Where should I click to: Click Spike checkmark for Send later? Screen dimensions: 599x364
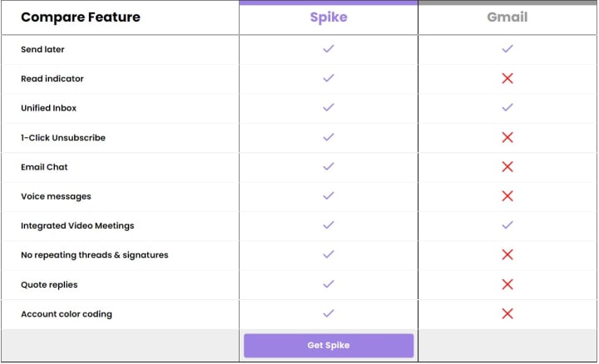pos(328,49)
